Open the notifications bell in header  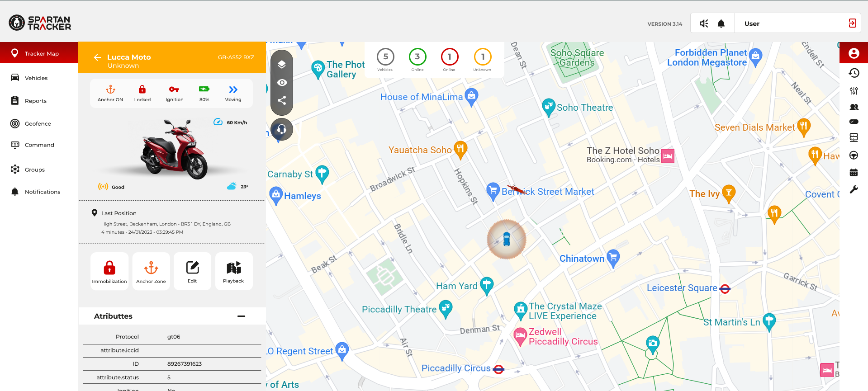tap(721, 24)
